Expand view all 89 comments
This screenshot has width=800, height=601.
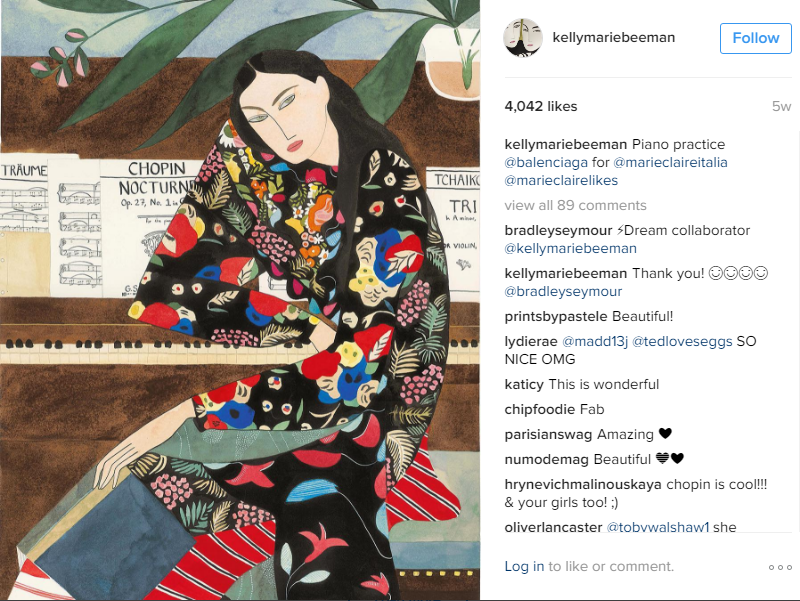[x=576, y=205]
